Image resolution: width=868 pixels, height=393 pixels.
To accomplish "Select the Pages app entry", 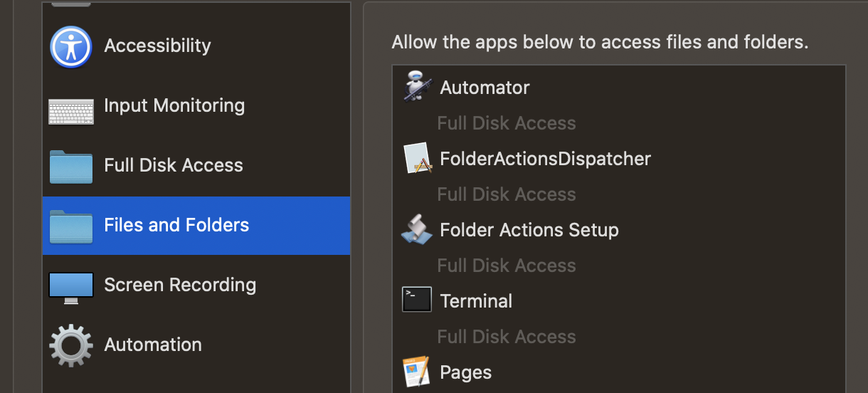I will coord(619,372).
